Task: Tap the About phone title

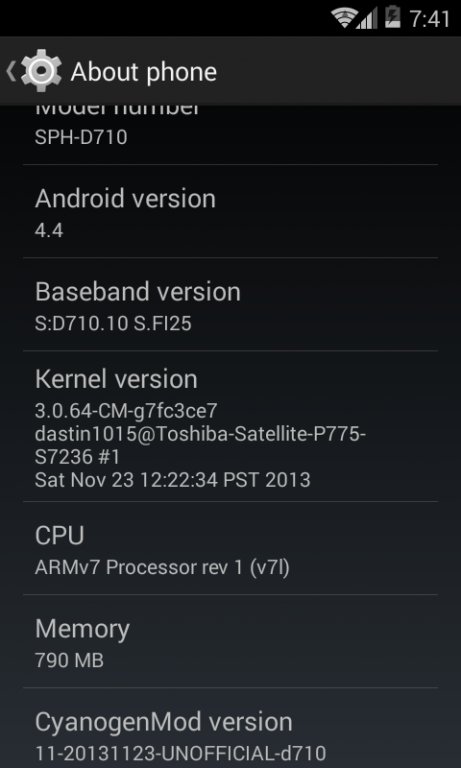Action: [144, 72]
